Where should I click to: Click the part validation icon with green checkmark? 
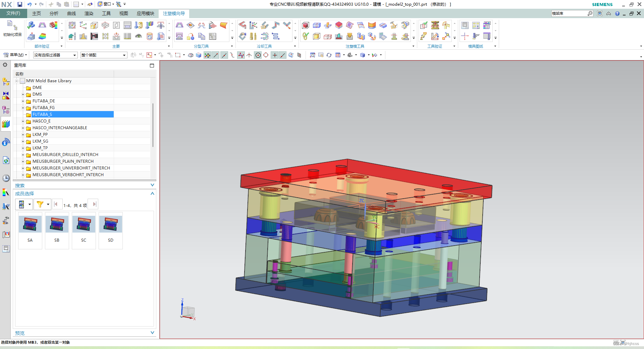31,25
